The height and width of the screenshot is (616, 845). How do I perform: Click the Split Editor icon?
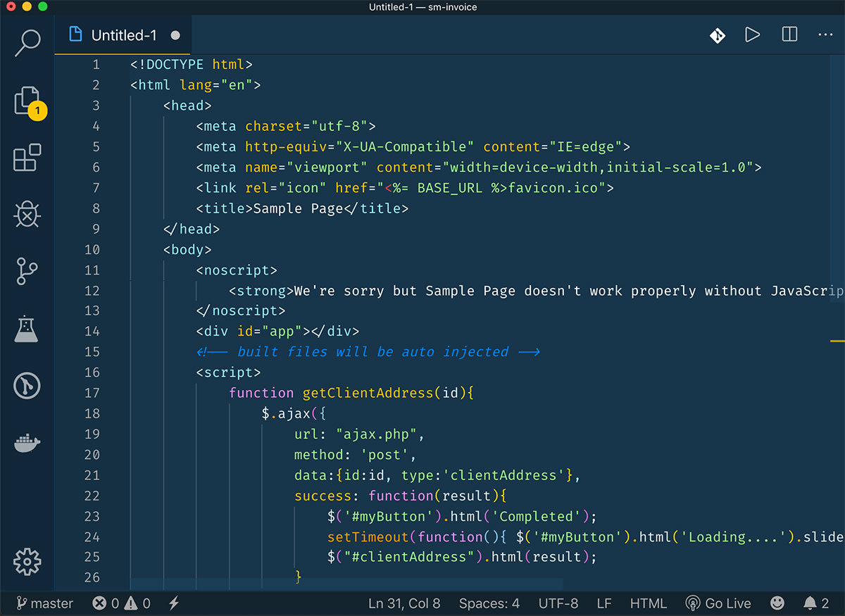tap(789, 34)
